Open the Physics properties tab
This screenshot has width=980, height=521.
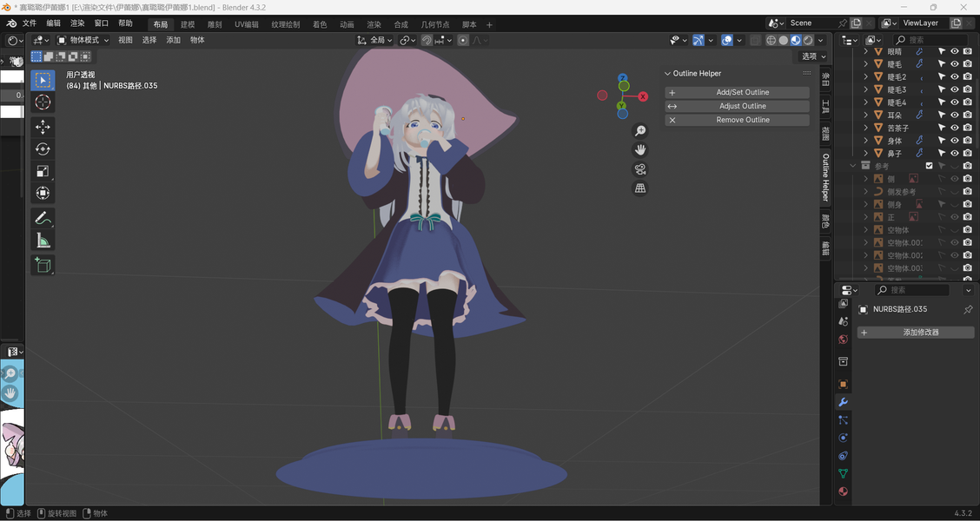843,438
